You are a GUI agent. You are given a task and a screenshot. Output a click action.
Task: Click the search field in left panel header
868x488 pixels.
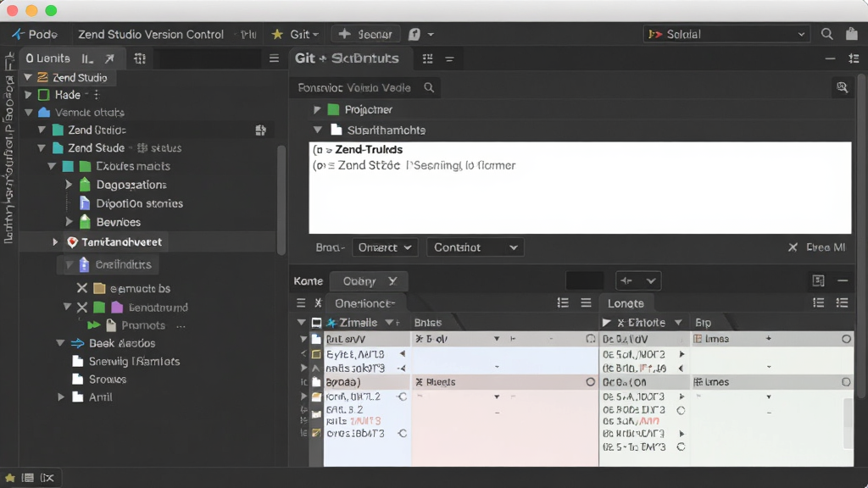pyautogui.click(x=209, y=58)
